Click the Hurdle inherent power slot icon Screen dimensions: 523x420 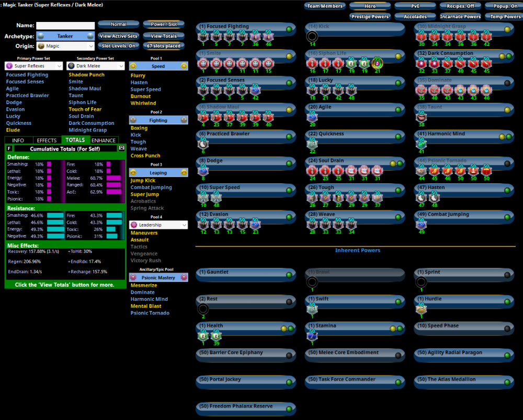click(421, 309)
